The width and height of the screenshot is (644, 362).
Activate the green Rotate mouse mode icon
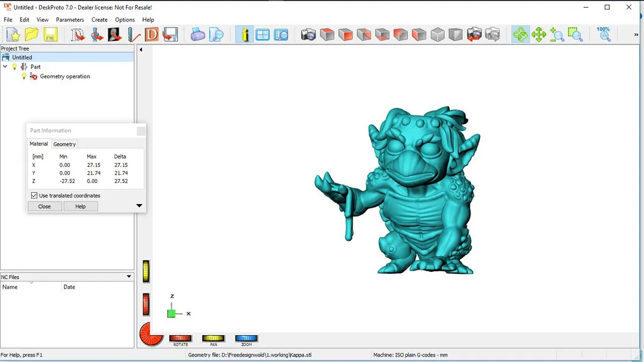point(521,35)
